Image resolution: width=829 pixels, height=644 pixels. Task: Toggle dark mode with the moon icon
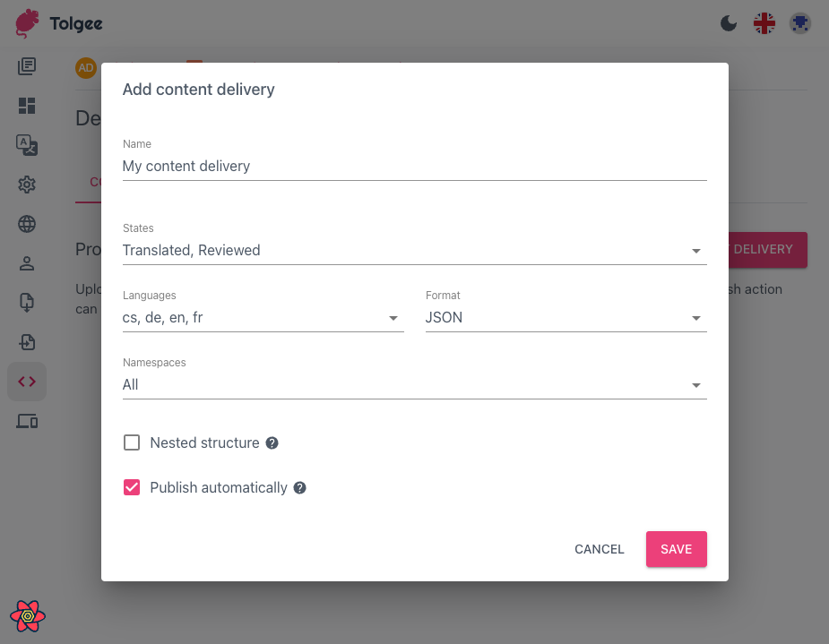pyautogui.click(x=729, y=22)
